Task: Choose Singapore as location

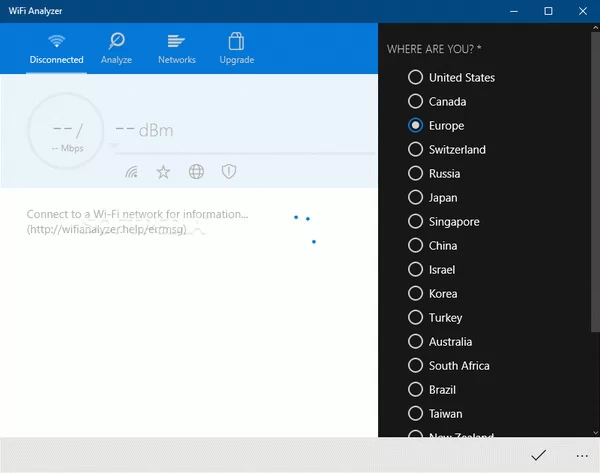Action: pos(416,221)
